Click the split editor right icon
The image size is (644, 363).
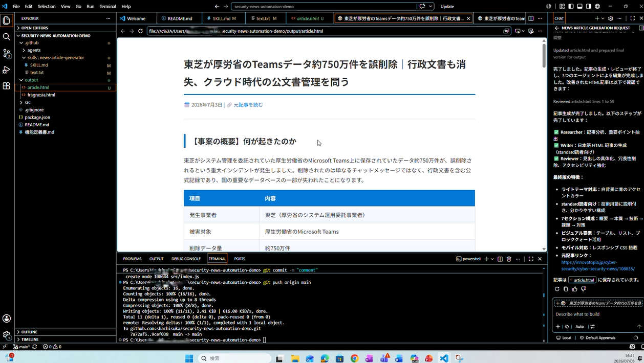click(531, 18)
